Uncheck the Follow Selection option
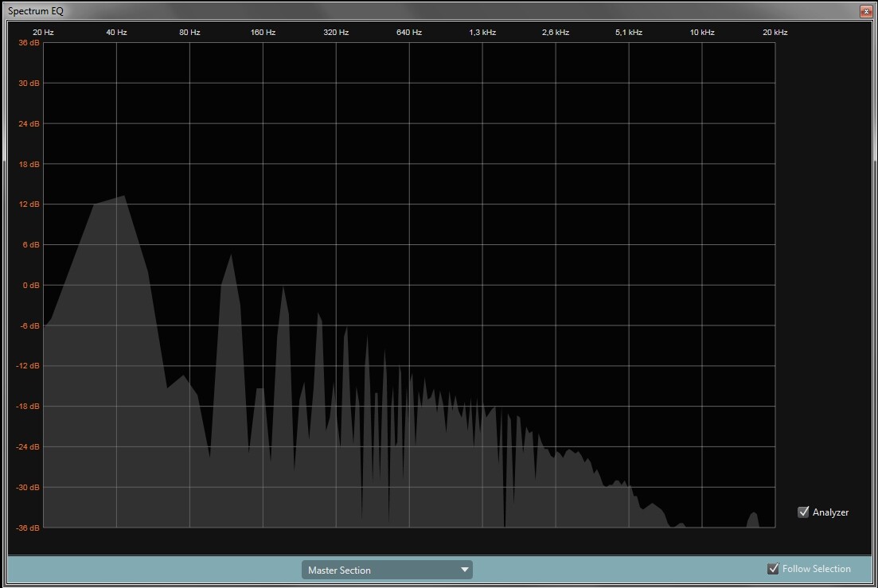This screenshot has height=588, width=878. point(772,568)
